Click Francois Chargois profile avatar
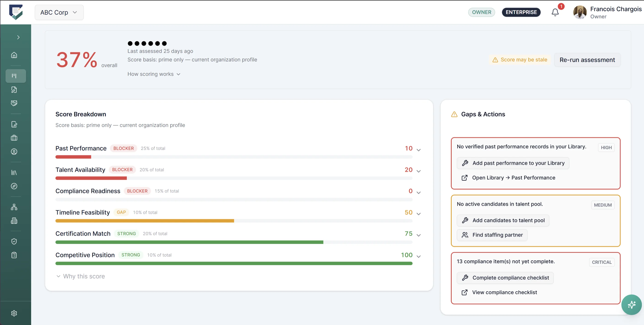Screen dimensions: 644x325 coord(580,12)
